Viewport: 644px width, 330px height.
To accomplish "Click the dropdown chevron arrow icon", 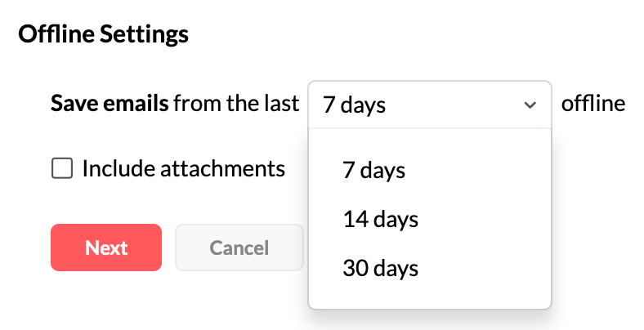I will pyautogui.click(x=530, y=105).
